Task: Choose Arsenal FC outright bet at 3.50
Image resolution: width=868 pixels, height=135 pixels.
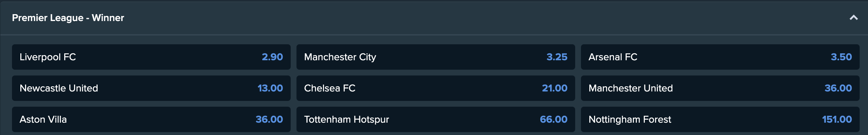Action: (x=720, y=57)
